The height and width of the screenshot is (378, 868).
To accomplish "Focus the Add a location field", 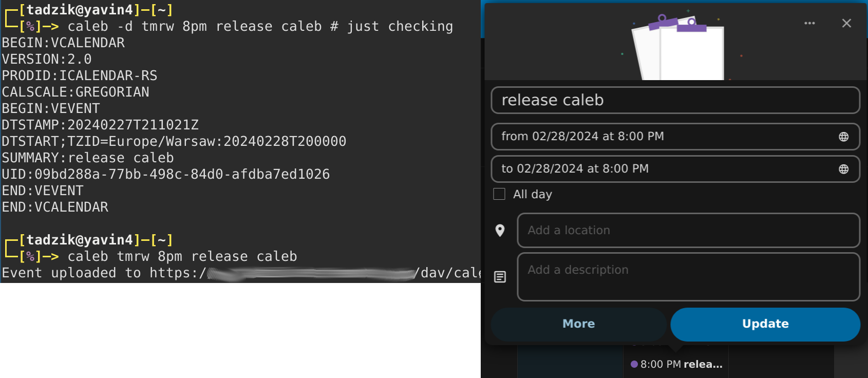I will point(688,231).
